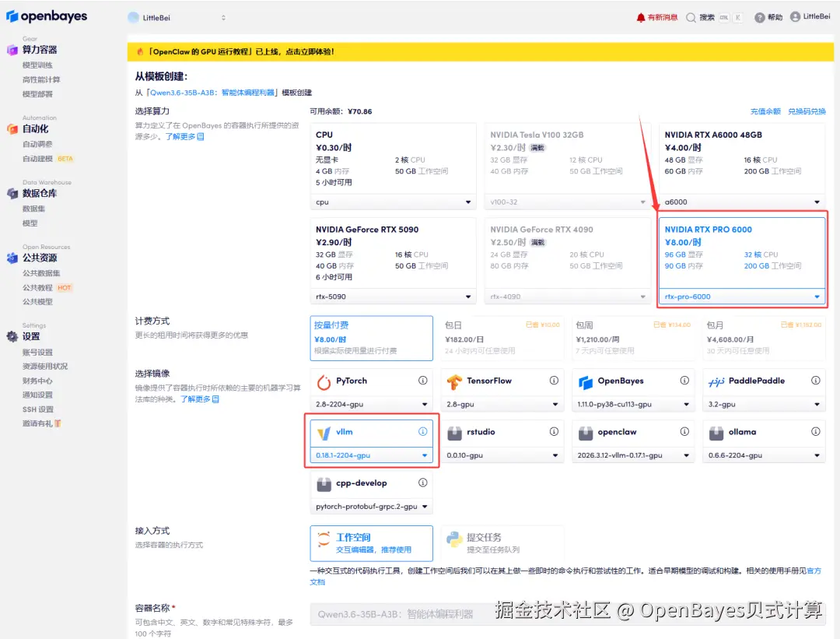Open ollama 0.6.6-2204-gpu version dropdown
Image resolution: width=840 pixels, height=639 pixels.
(x=764, y=455)
